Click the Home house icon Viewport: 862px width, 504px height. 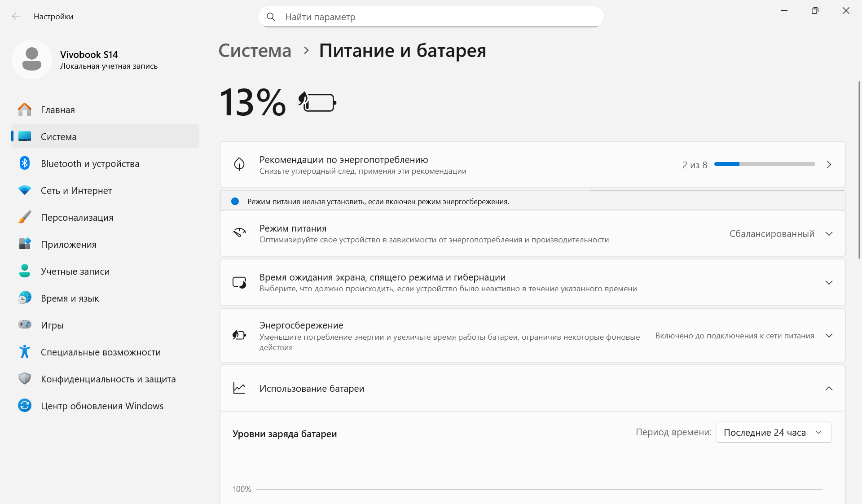[25, 110]
